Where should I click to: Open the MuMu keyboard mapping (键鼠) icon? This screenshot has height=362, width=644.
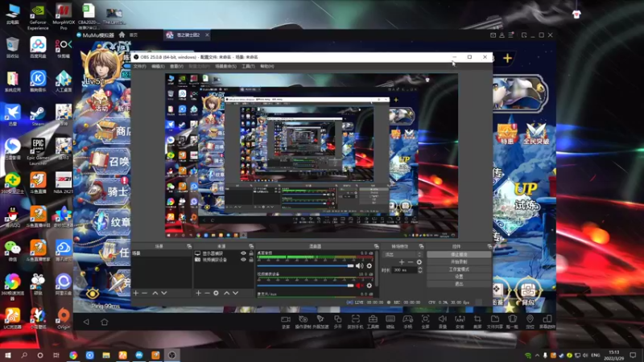click(x=390, y=322)
